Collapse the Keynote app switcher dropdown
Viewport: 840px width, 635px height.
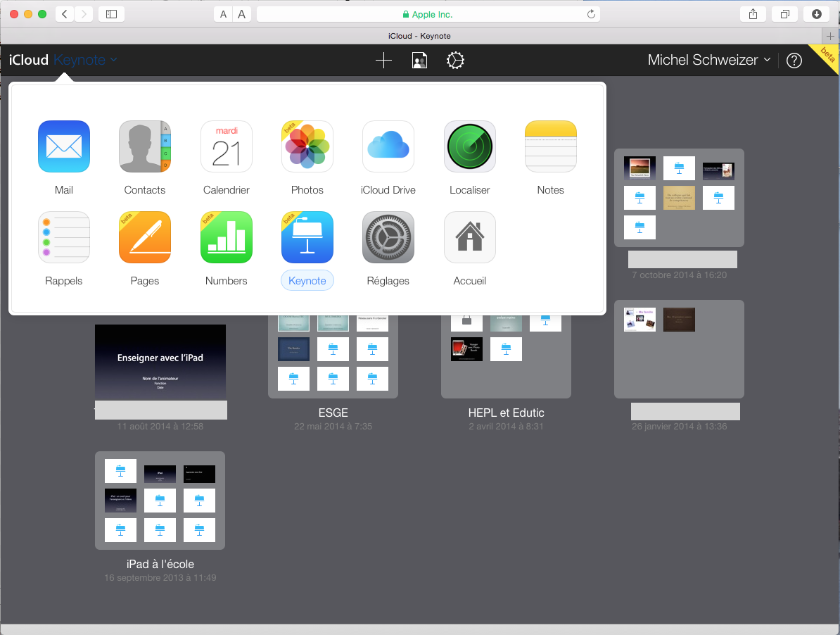tap(85, 61)
